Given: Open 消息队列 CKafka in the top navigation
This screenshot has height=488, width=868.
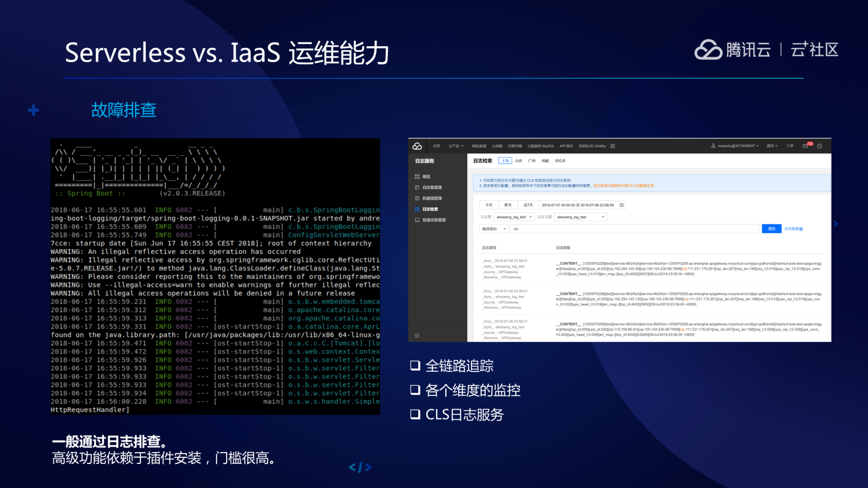Looking at the screenshot, I should [592, 146].
